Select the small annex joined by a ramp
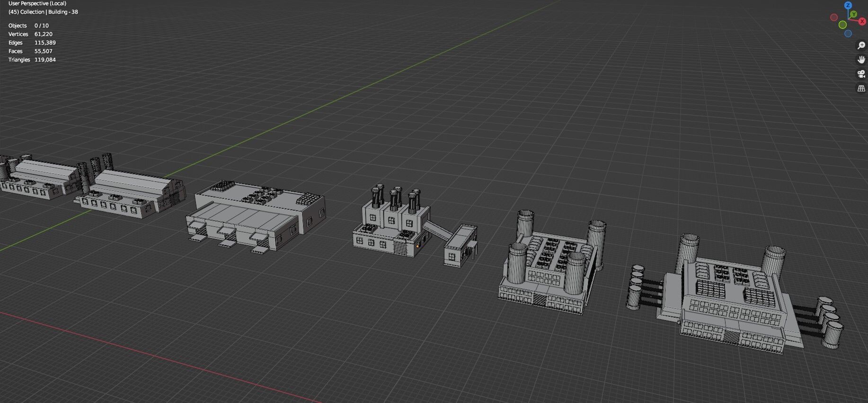Viewport: 868px width, 403px height. (x=460, y=245)
